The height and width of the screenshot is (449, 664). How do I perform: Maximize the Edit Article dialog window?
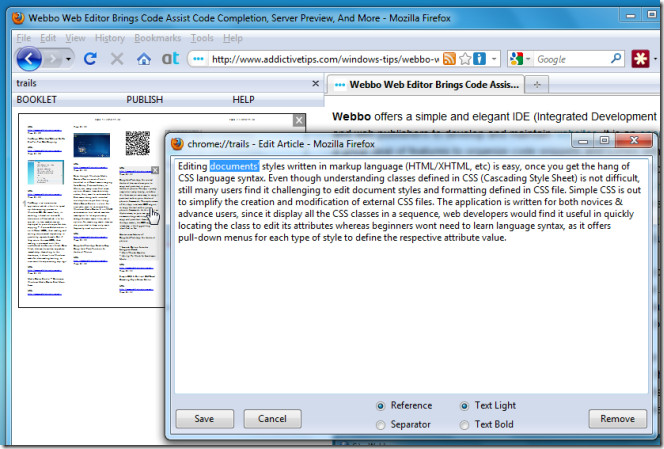[604, 141]
